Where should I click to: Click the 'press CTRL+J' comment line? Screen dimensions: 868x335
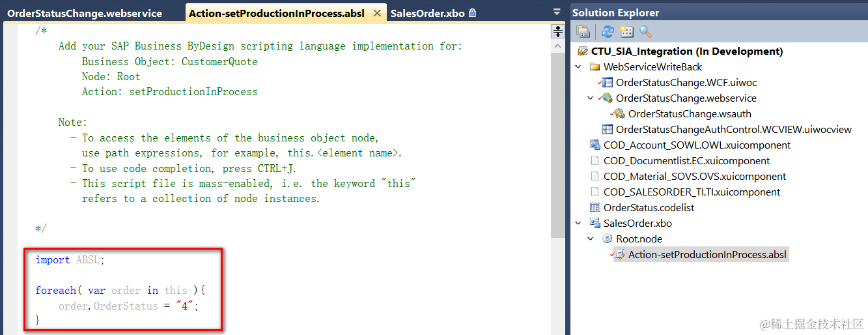click(184, 168)
